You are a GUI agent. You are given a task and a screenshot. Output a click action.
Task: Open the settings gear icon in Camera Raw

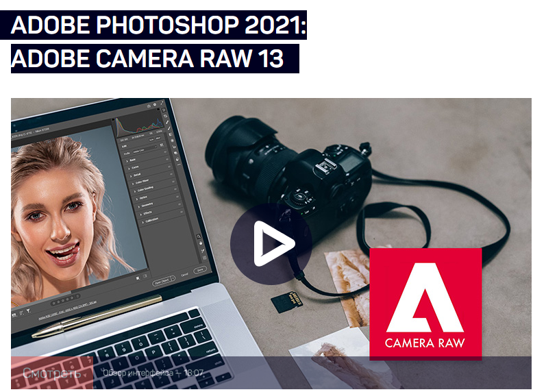(x=155, y=105)
